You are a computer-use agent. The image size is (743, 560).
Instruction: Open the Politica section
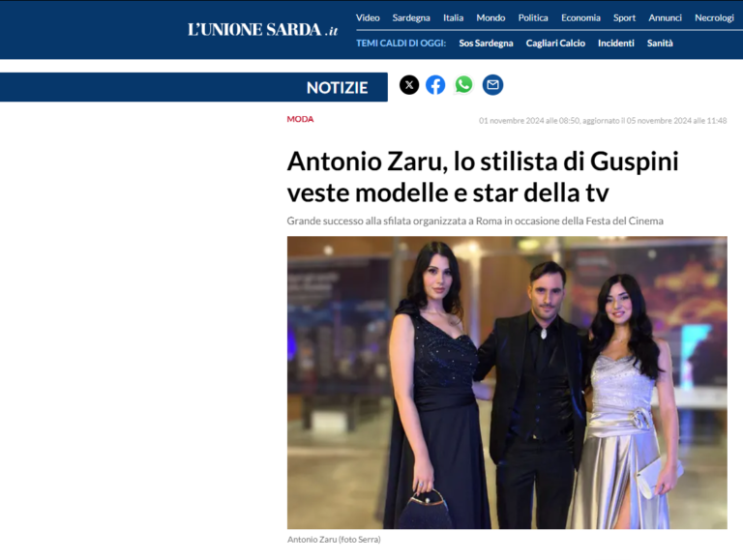(533, 18)
